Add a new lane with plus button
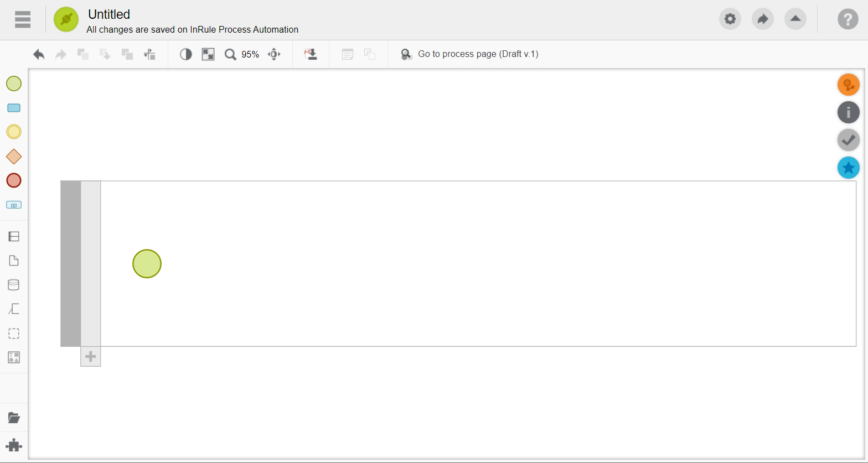Screen dimensions: 868x463 (91, 357)
